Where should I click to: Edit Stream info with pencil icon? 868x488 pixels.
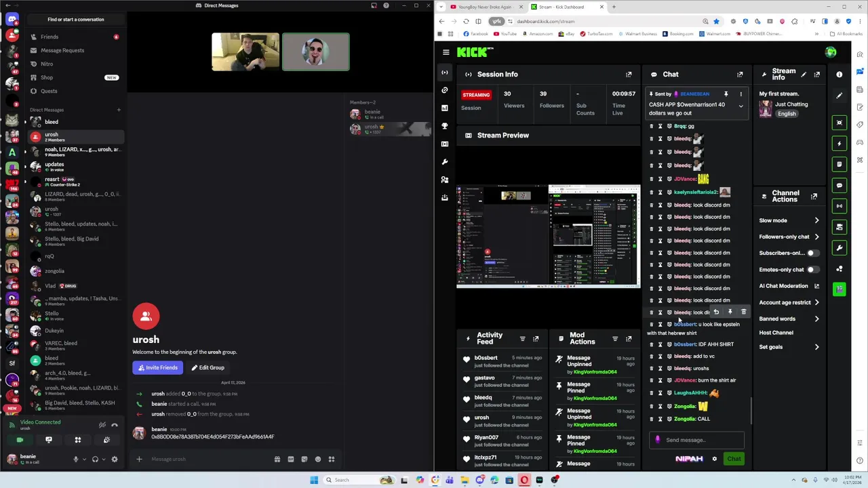click(804, 75)
